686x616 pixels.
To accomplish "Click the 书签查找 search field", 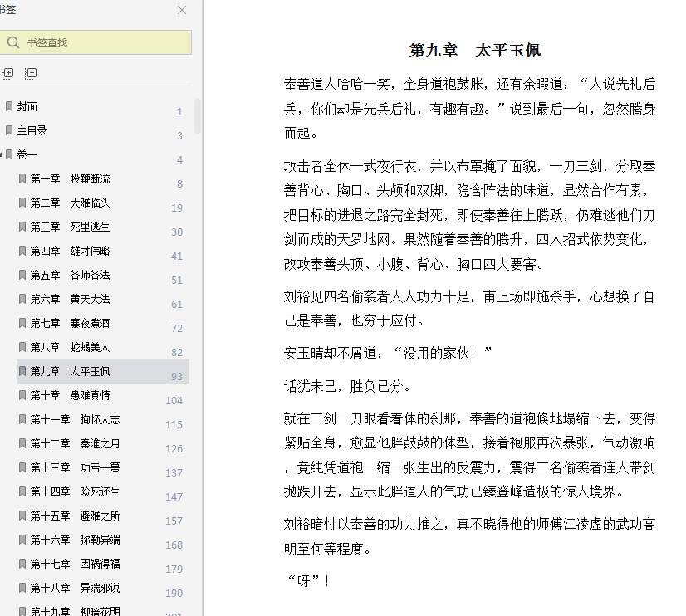I will pyautogui.click(x=96, y=42).
